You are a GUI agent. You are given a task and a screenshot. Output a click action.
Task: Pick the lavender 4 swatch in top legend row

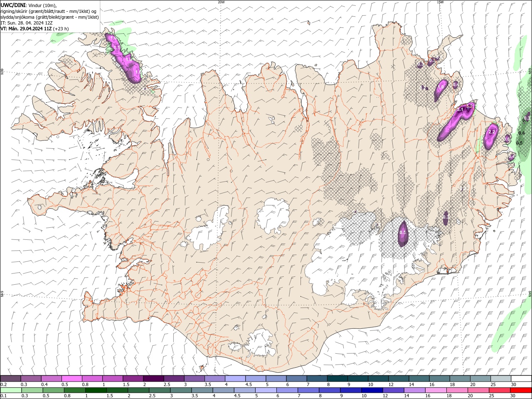tap(235, 378)
